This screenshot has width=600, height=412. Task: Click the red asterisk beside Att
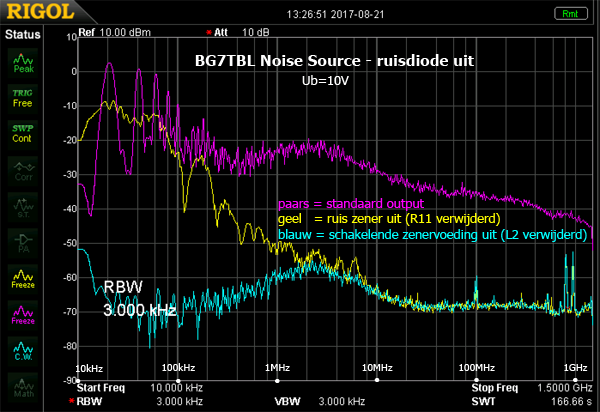click(209, 33)
